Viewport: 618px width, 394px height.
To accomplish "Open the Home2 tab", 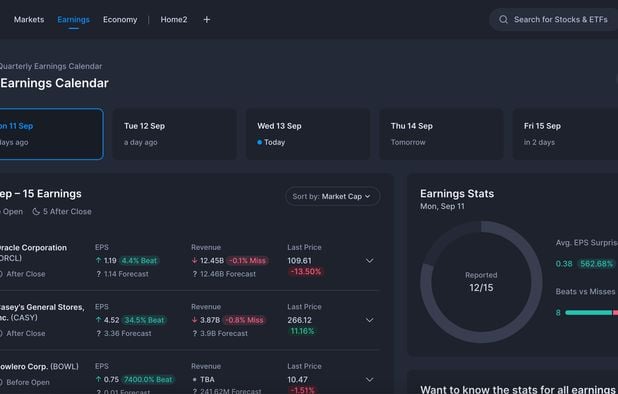I will click(x=174, y=20).
